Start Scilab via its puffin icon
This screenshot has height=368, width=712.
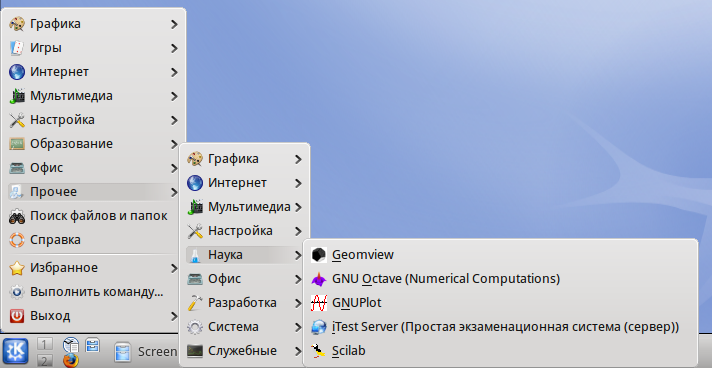coord(319,351)
